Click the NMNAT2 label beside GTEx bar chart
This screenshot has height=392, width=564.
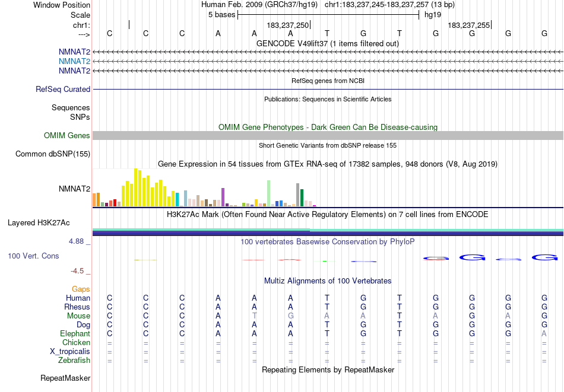point(74,189)
